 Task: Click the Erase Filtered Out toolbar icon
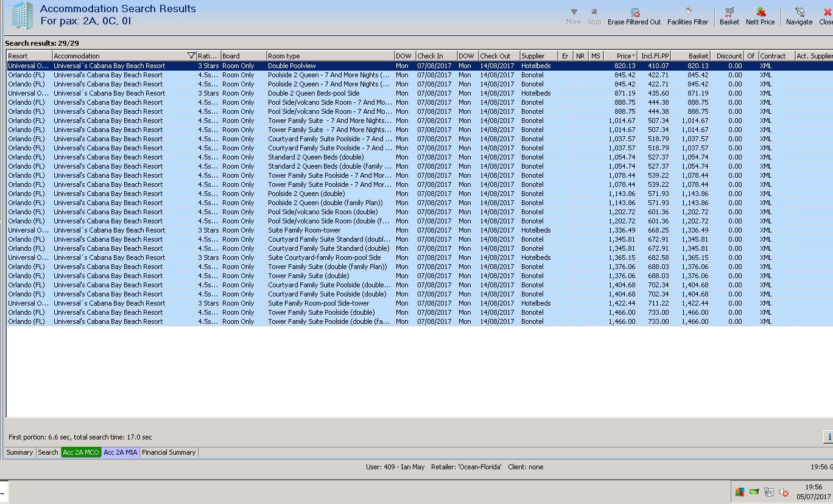(x=634, y=12)
